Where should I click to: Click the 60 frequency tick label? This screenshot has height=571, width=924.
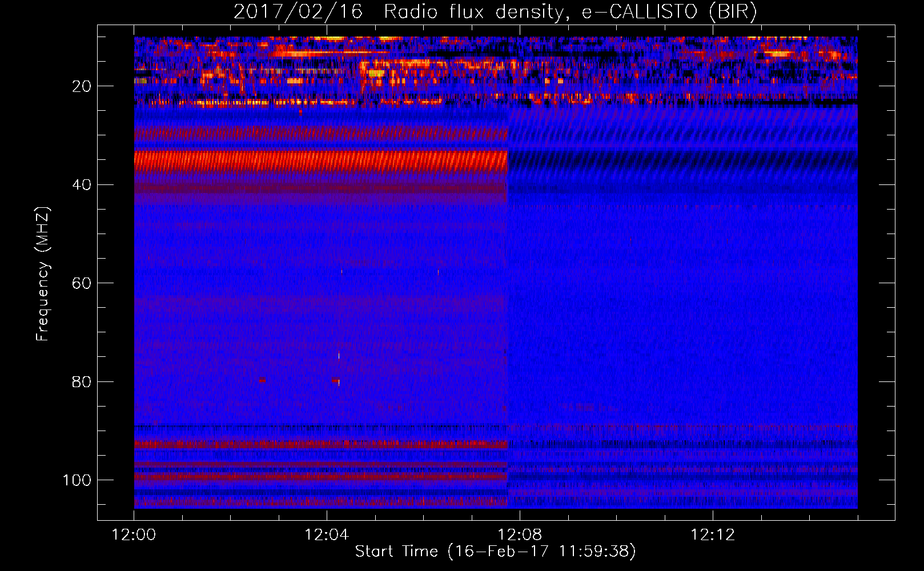tap(82, 283)
